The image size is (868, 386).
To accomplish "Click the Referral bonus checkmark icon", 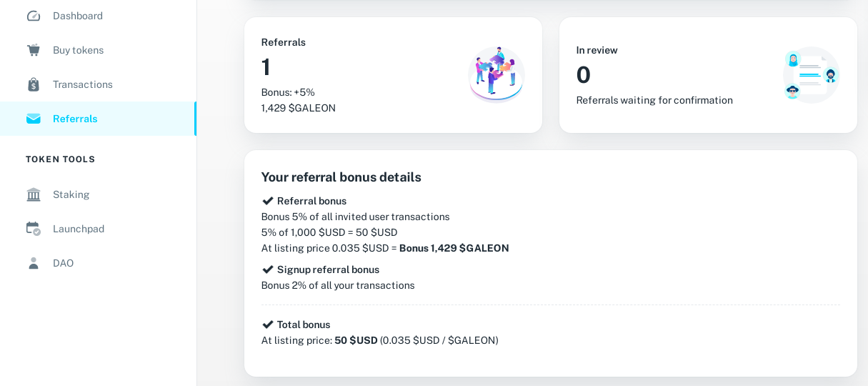I will [x=268, y=201].
